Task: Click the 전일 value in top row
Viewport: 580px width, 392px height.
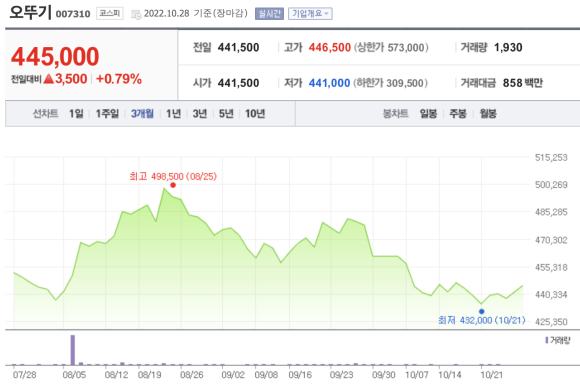Action: tap(238, 47)
